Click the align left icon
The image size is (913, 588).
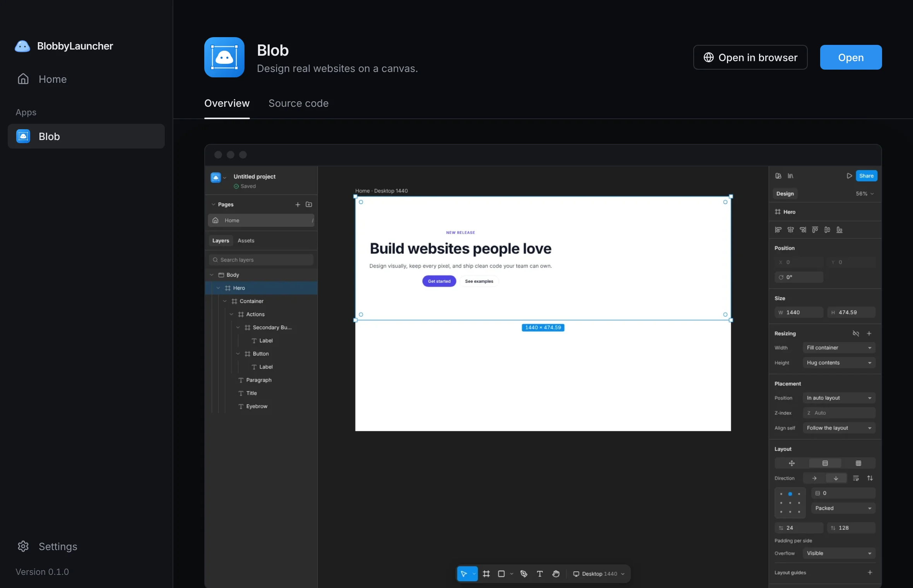[778, 230]
